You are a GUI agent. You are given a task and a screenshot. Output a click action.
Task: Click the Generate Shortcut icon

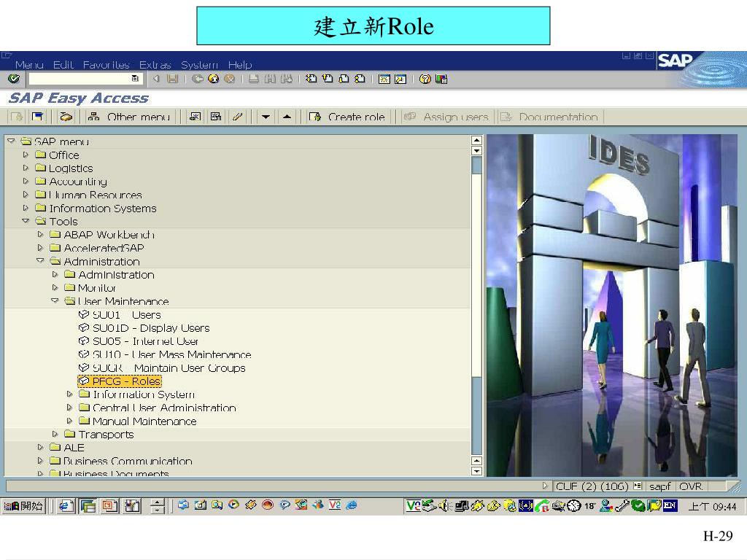click(x=400, y=79)
